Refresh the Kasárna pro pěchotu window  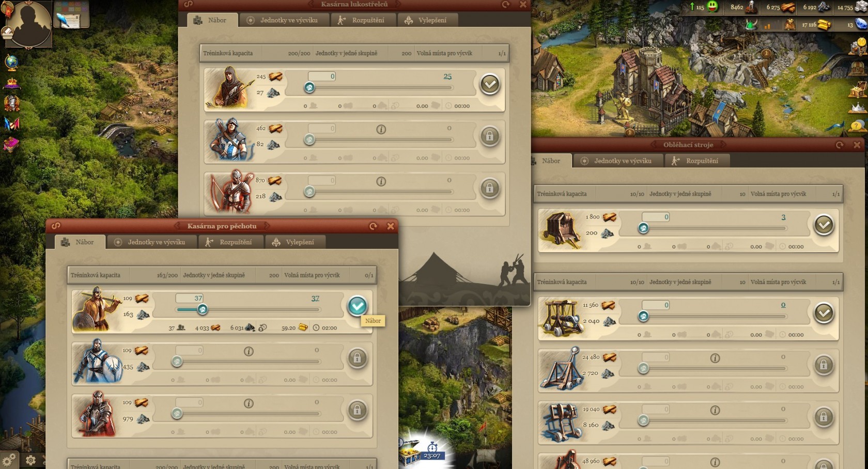pyautogui.click(x=373, y=226)
